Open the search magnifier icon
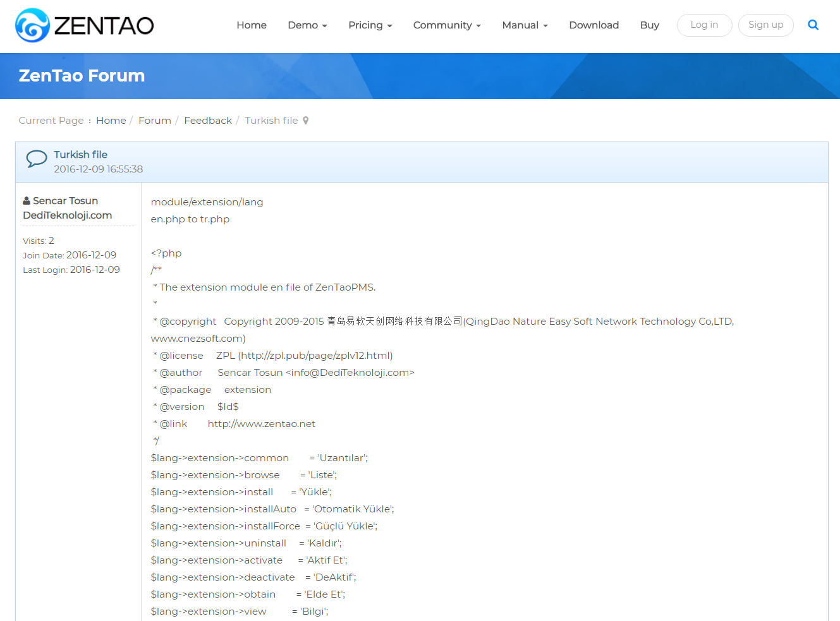This screenshot has height=621, width=840. [x=813, y=25]
